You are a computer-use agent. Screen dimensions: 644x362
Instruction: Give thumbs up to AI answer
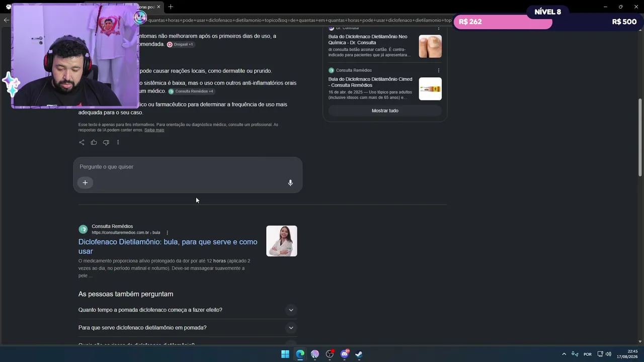pos(94,142)
